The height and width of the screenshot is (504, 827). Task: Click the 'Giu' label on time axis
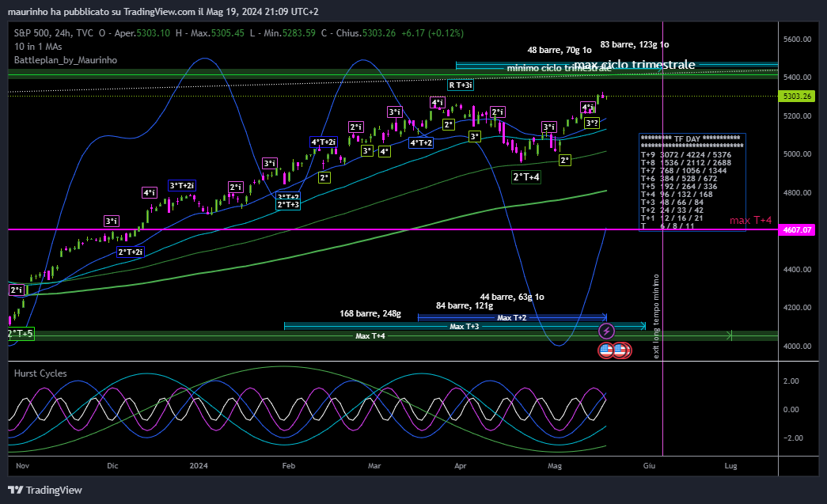(x=649, y=466)
